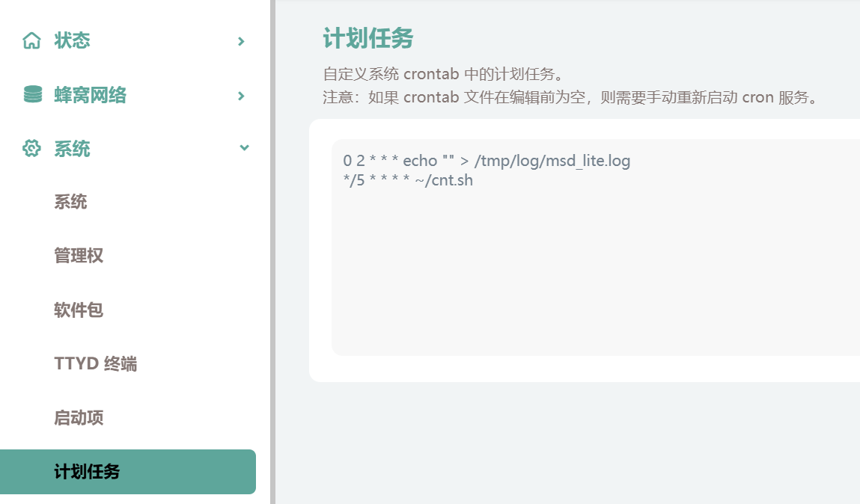
Task: Place cursor on the cnt.sh cron line
Action: pos(408,180)
